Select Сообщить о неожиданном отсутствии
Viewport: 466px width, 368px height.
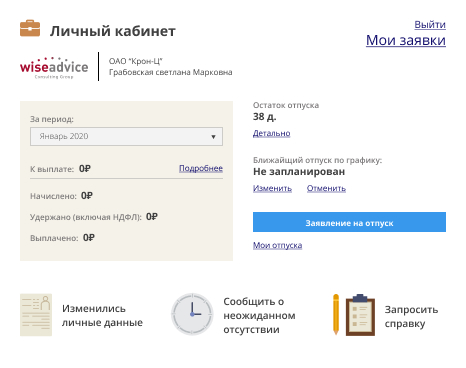click(x=259, y=315)
